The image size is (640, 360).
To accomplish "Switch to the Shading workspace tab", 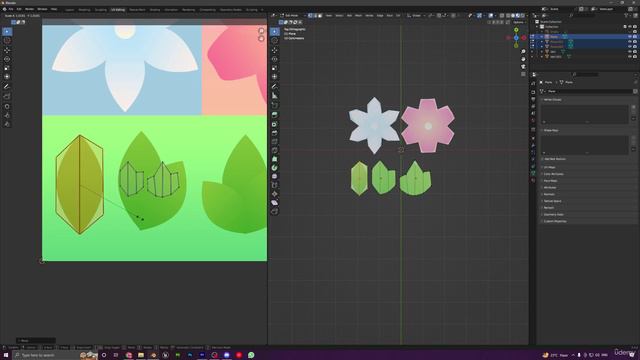I will click(x=155, y=9).
